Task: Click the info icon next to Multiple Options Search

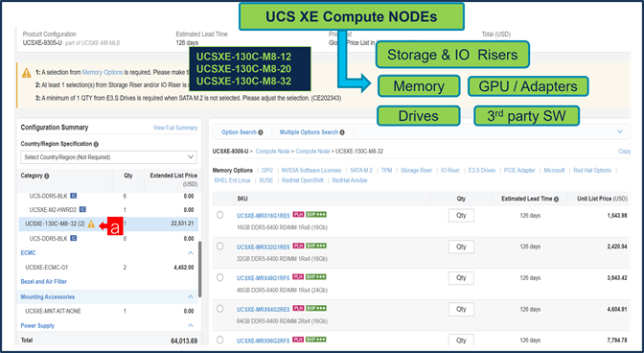Action: (342, 132)
